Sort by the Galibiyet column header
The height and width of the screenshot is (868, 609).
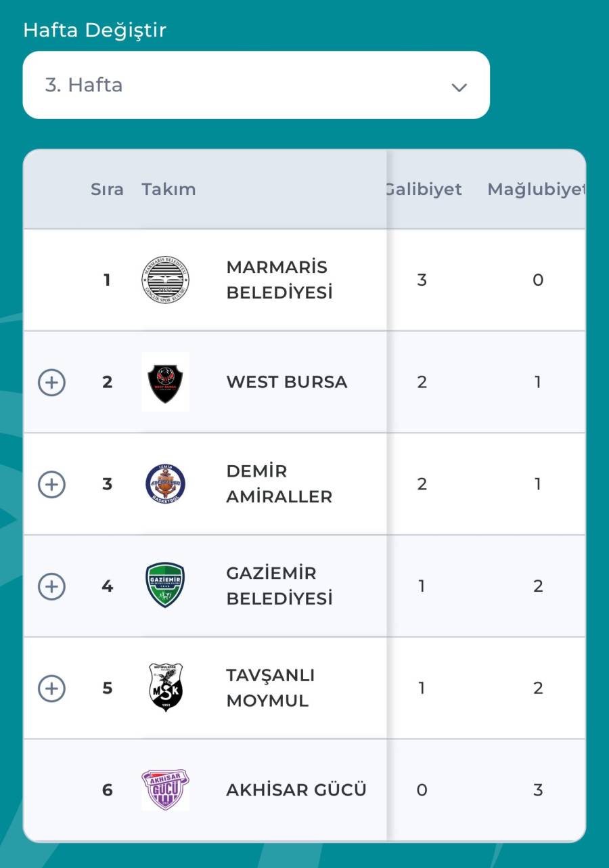click(424, 190)
